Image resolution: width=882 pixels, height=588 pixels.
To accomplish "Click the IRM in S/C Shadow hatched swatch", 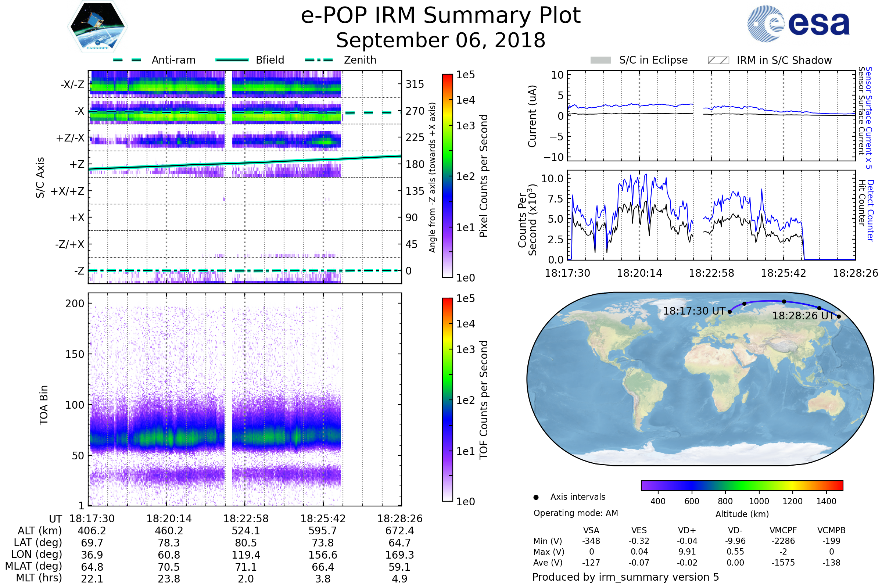I will (718, 60).
